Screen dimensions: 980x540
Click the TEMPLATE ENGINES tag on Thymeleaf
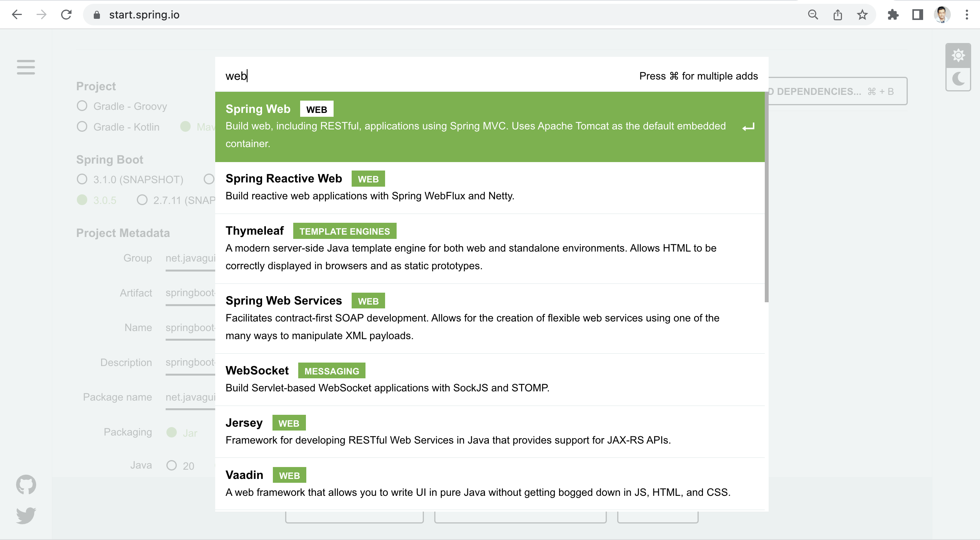tap(345, 231)
